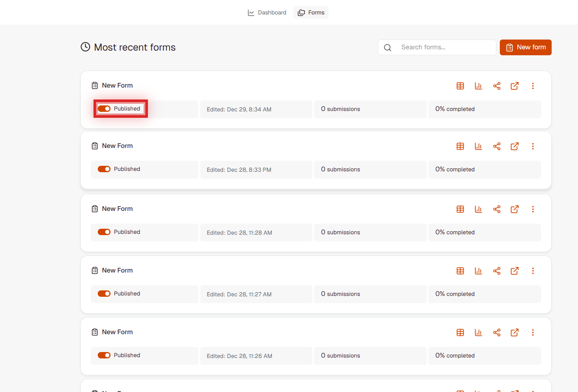Screen dimensions: 578x392
Task: Unpublish the form edited Dec 29, 8:34 AM
Action: tap(104, 108)
